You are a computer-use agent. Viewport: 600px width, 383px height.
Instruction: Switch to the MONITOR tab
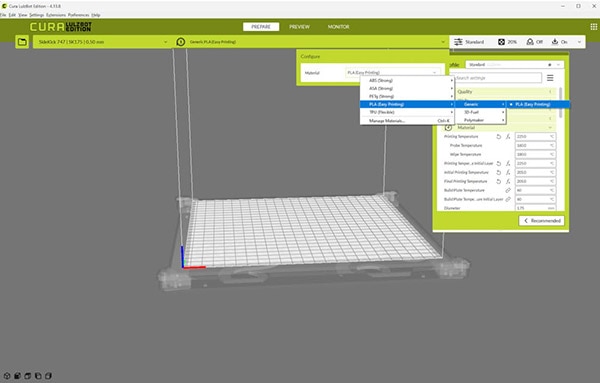(x=338, y=27)
